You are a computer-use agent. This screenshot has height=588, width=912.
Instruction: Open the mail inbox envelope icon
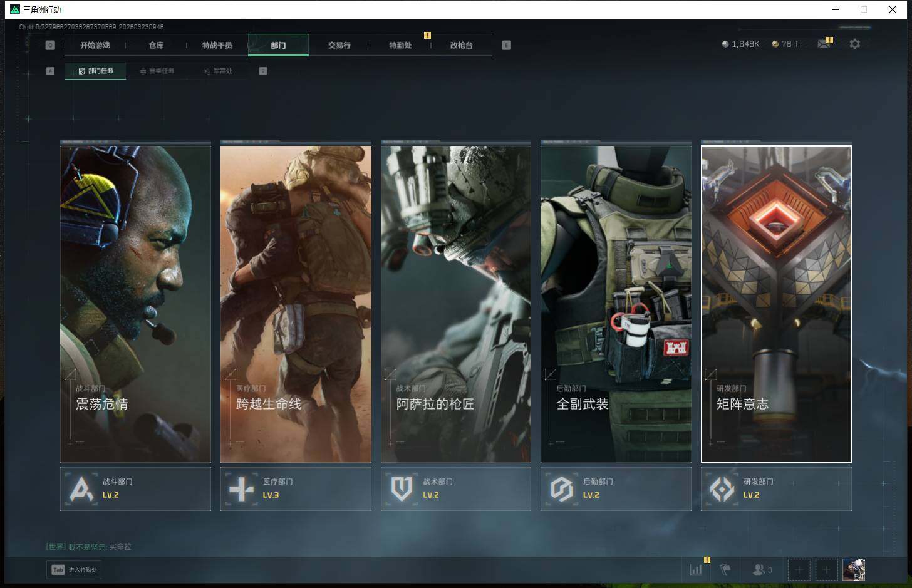click(x=824, y=44)
